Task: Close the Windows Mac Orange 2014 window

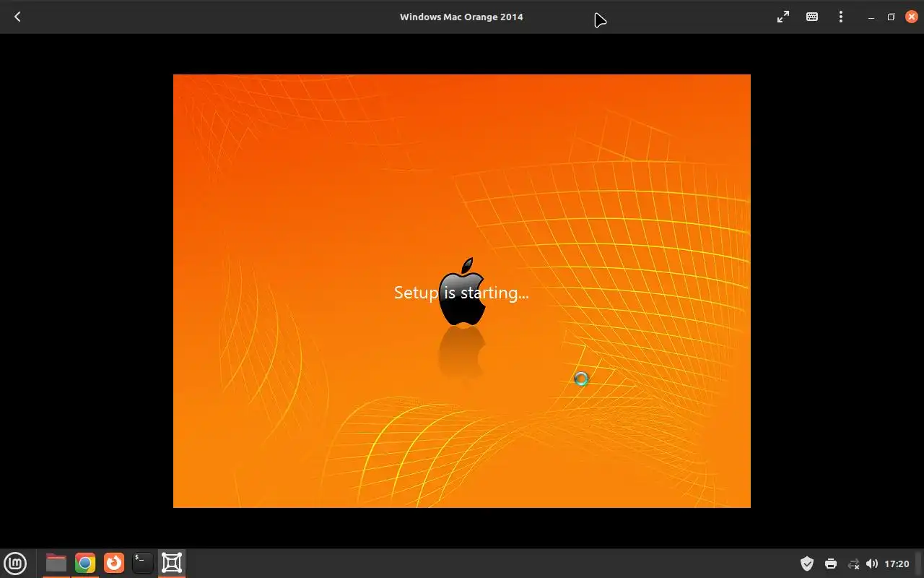Action: pos(912,17)
